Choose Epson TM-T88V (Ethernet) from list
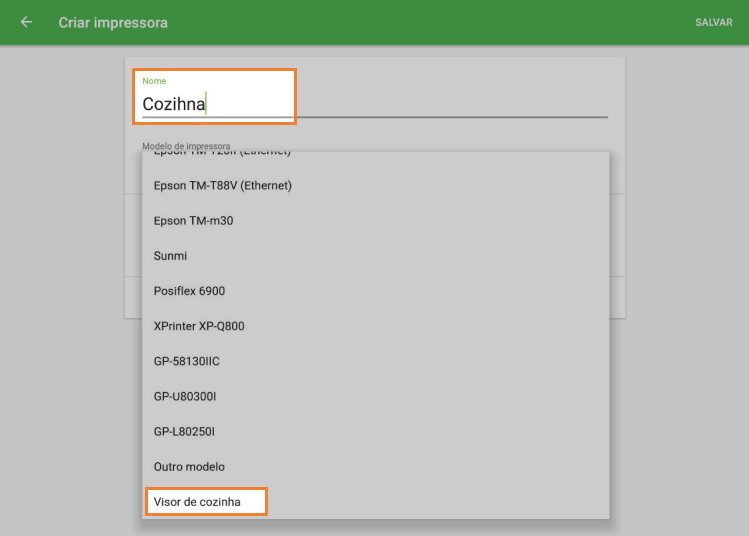This screenshot has height=536, width=749. [x=223, y=185]
